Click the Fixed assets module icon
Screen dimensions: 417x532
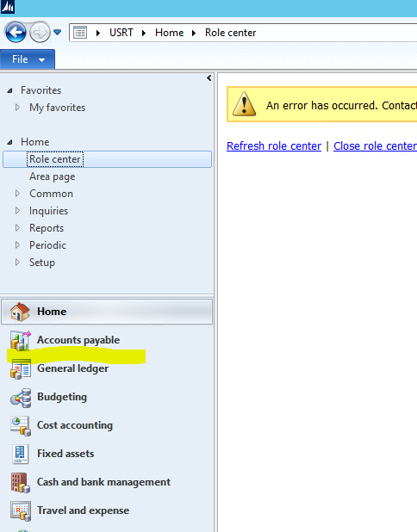(x=20, y=455)
